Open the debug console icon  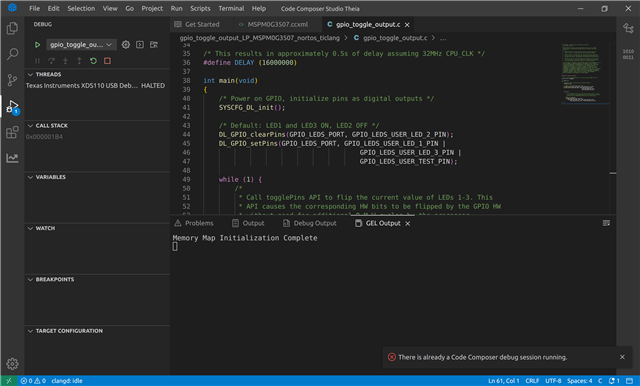pos(140,44)
